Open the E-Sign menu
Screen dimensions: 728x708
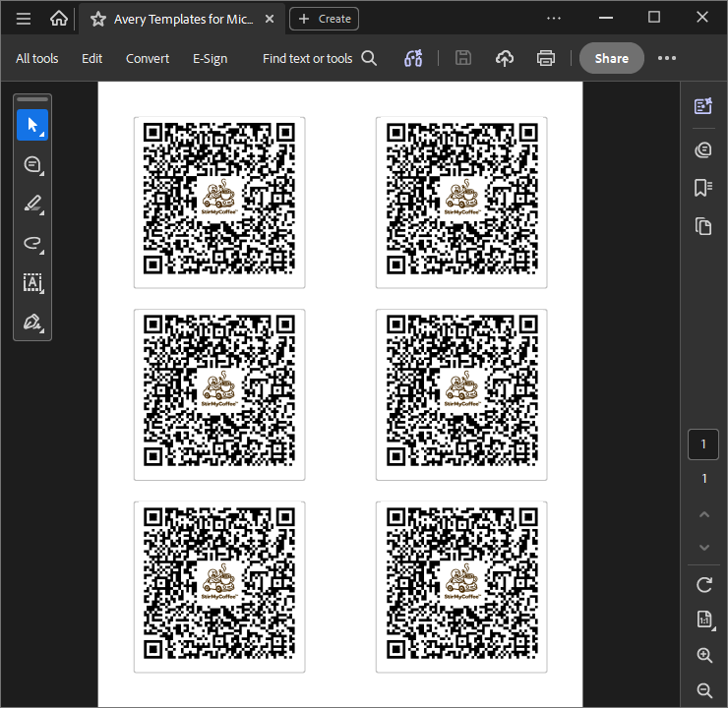[x=210, y=58]
